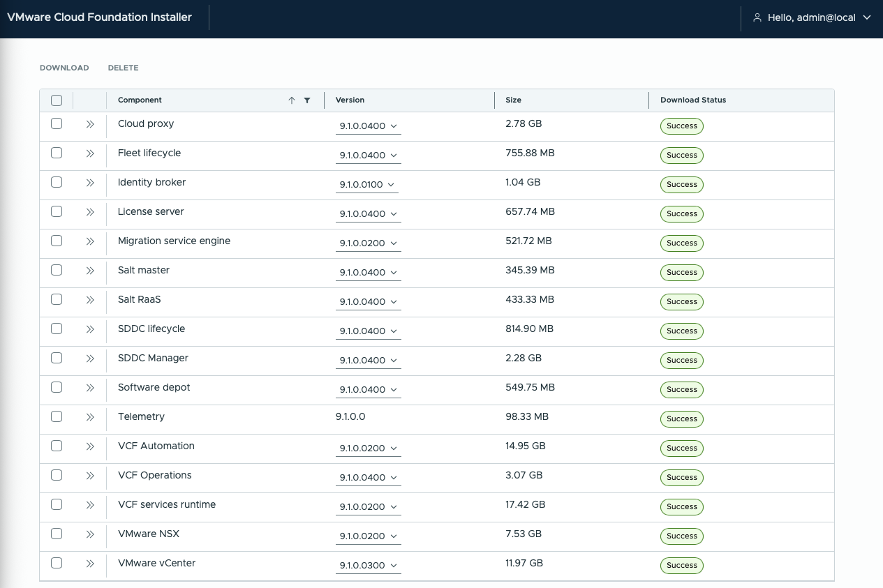Screen dimensions: 883x588
Task: Click the DELETE button
Action: [123, 68]
